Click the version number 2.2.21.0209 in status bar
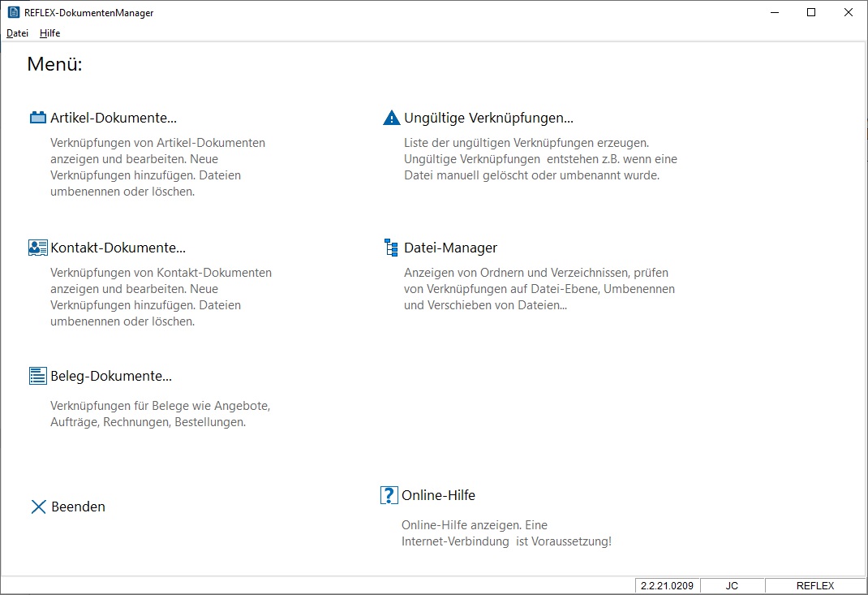 [x=667, y=585]
